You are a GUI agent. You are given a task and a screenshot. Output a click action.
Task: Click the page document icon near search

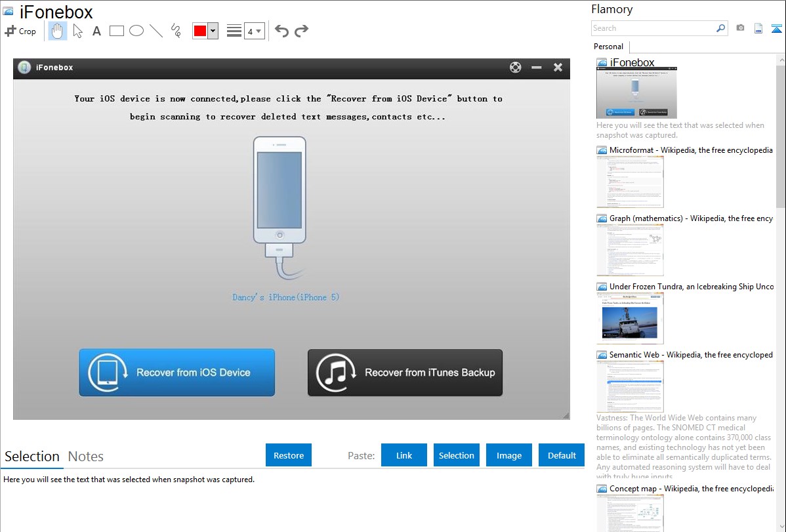[x=758, y=28]
